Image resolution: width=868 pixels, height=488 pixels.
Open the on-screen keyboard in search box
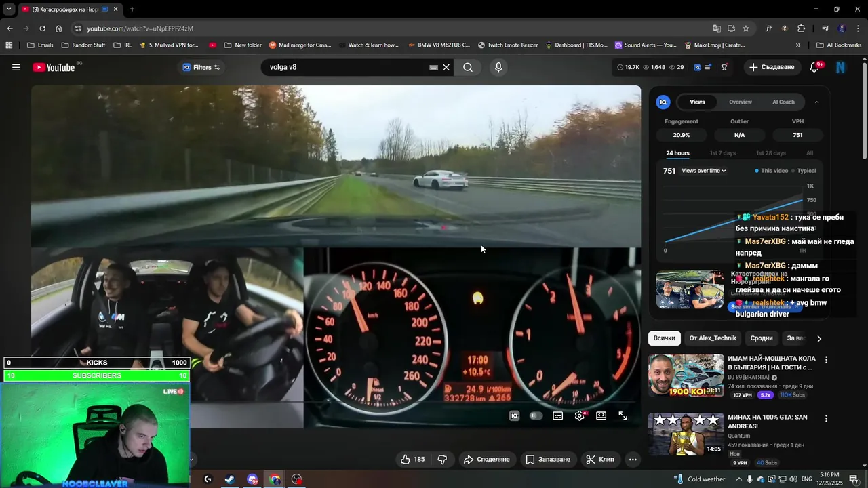click(433, 67)
